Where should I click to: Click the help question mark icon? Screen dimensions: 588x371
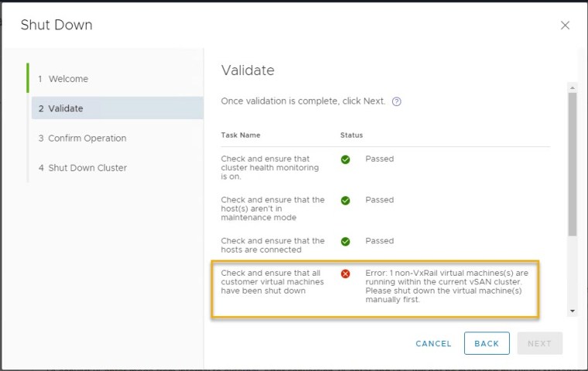[x=397, y=101]
